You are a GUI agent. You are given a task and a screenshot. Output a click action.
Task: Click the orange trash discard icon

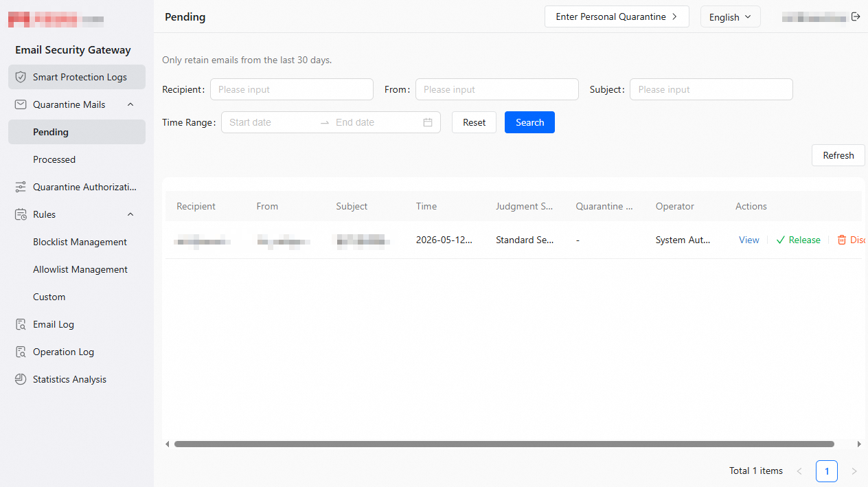click(842, 240)
